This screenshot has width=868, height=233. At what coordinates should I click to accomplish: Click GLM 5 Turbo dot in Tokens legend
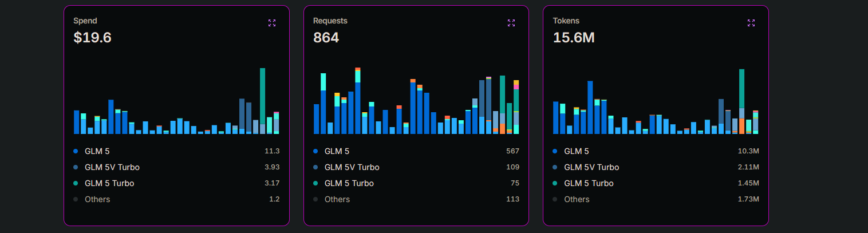tap(555, 183)
